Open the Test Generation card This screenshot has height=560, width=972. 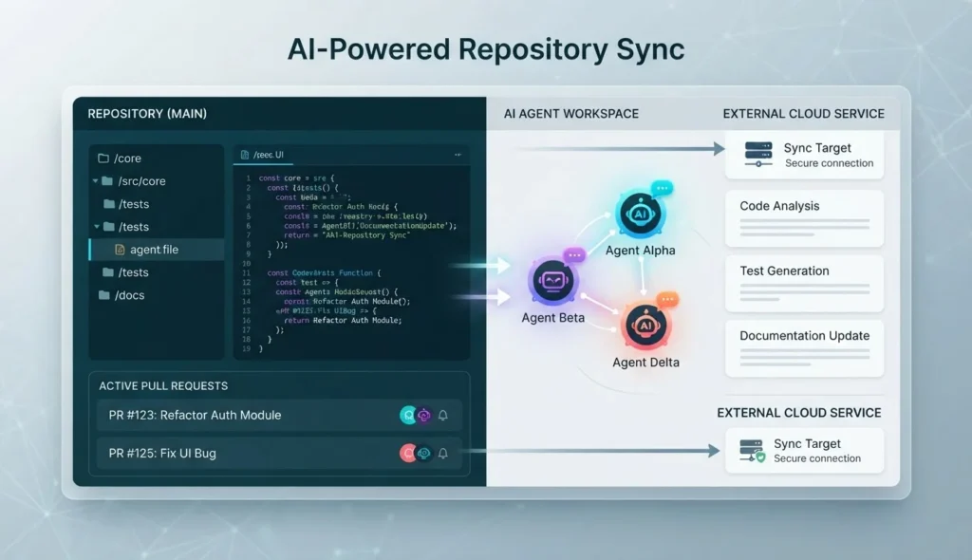point(804,284)
